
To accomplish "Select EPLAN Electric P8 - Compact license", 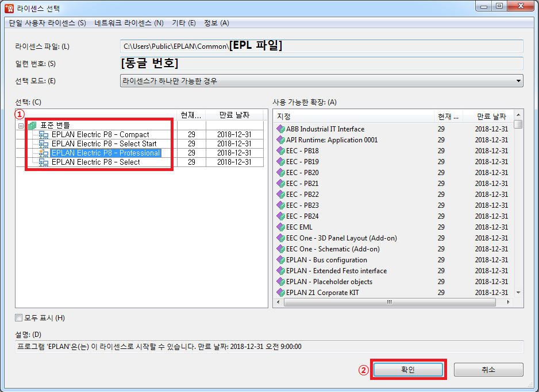I will [100, 134].
